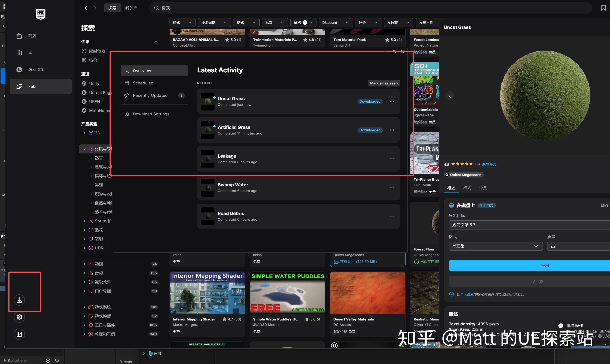The width and height of the screenshot is (610, 364).
Task: Click Mark all as seen button
Action: pyautogui.click(x=384, y=83)
